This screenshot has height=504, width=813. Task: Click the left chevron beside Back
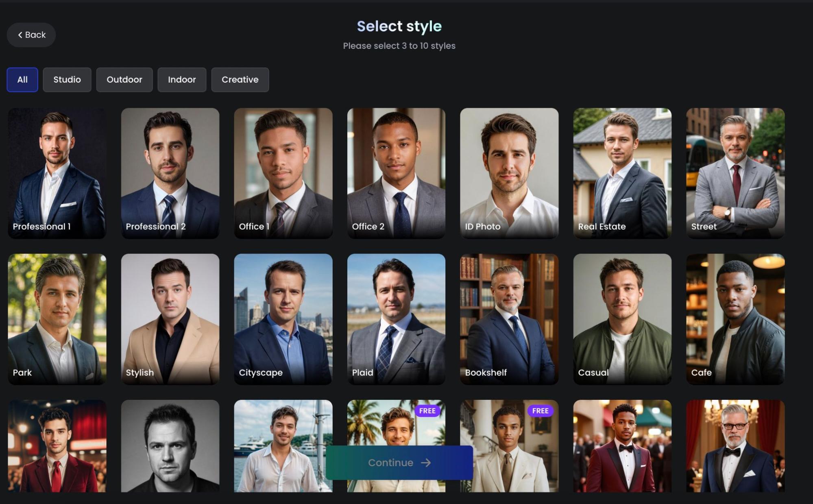pyautogui.click(x=20, y=35)
